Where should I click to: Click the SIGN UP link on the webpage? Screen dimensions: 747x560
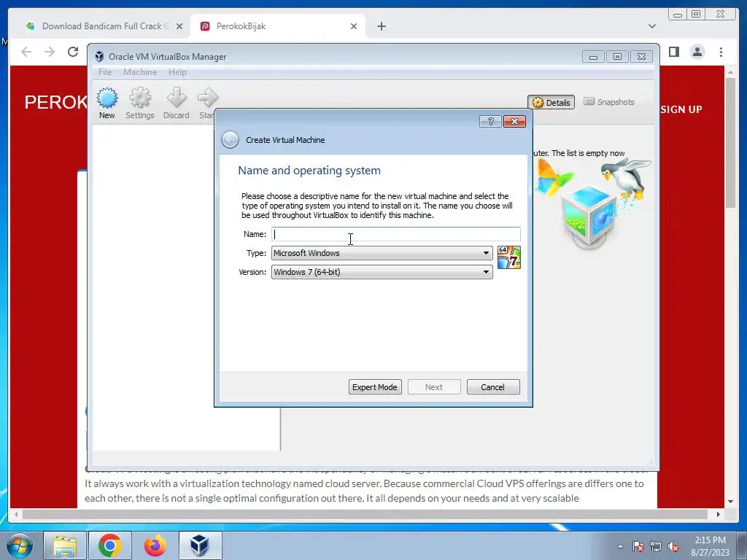point(681,109)
